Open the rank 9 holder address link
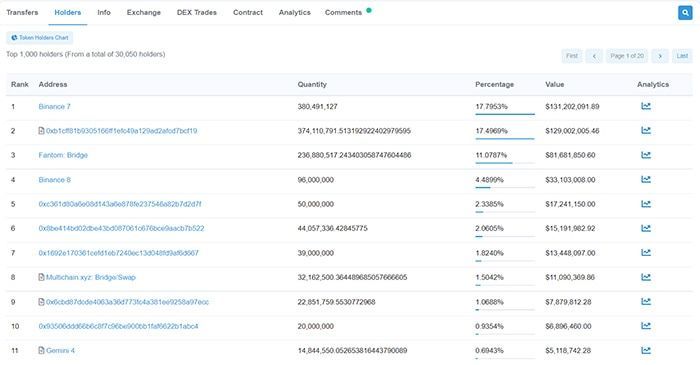 [x=127, y=302]
